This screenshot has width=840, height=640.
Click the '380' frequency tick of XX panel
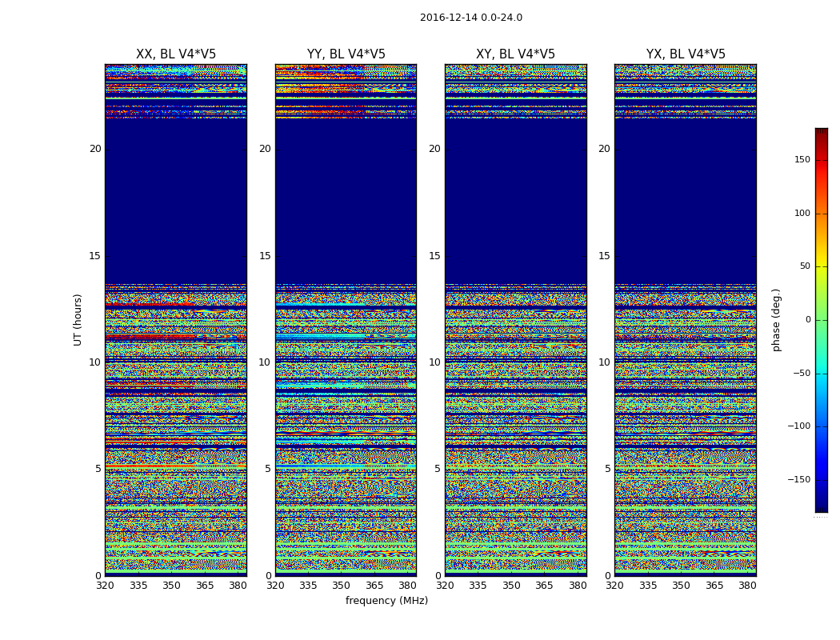[238, 586]
